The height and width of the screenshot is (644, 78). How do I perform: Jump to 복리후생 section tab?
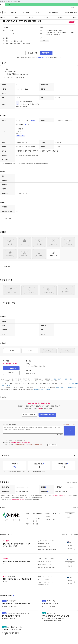tap(46, 18)
